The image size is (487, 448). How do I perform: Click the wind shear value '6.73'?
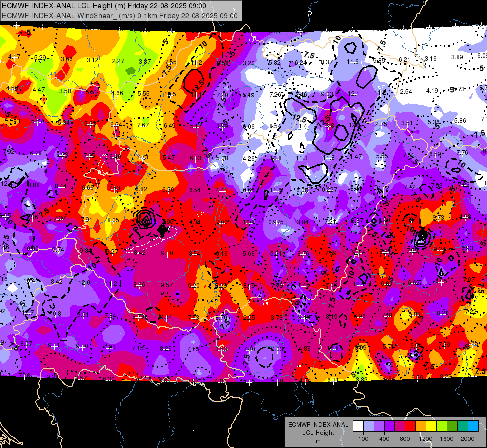click(x=438, y=218)
